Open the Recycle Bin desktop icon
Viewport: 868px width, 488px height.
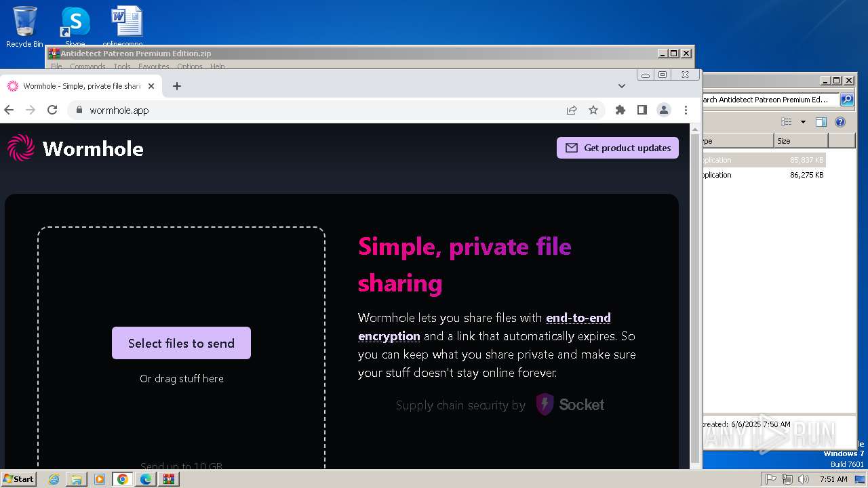point(24,27)
